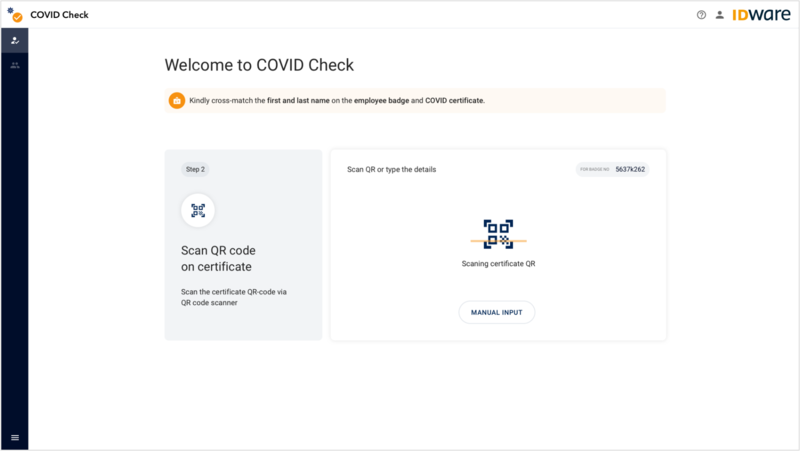Open the people group sidebar icon

point(15,65)
